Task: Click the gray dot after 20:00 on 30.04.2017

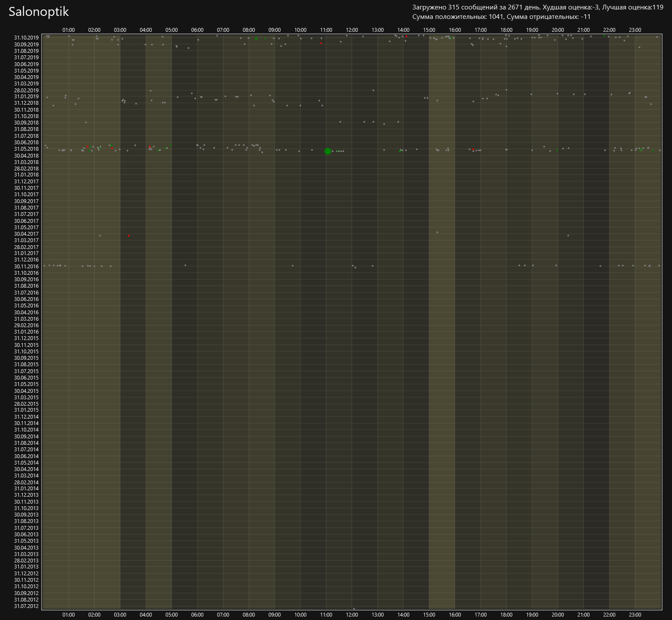Action: pos(568,235)
